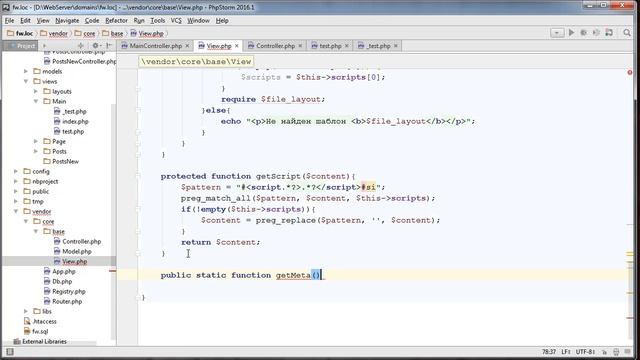Select Db.php in the project tree

(x=58, y=281)
